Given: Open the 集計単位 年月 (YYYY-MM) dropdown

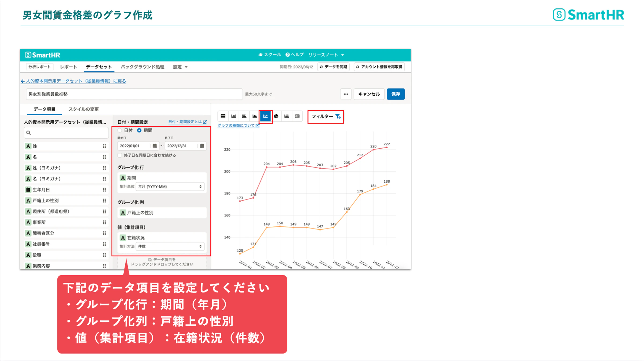Looking at the screenshot, I should pyautogui.click(x=170, y=186).
